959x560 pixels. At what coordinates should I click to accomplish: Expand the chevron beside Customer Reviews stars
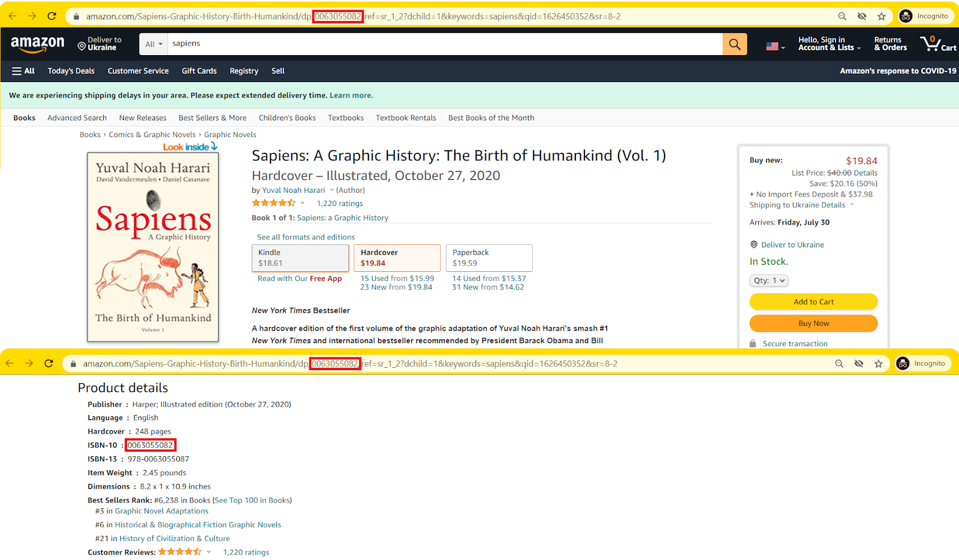click(209, 552)
